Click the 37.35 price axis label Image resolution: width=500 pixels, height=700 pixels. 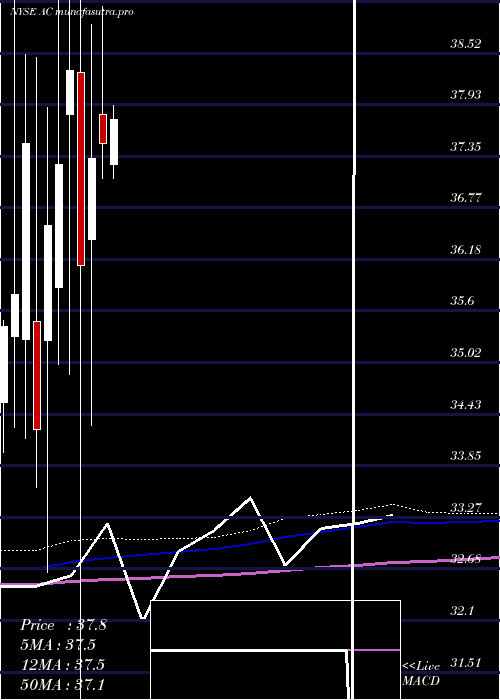(x=466, y=146)
